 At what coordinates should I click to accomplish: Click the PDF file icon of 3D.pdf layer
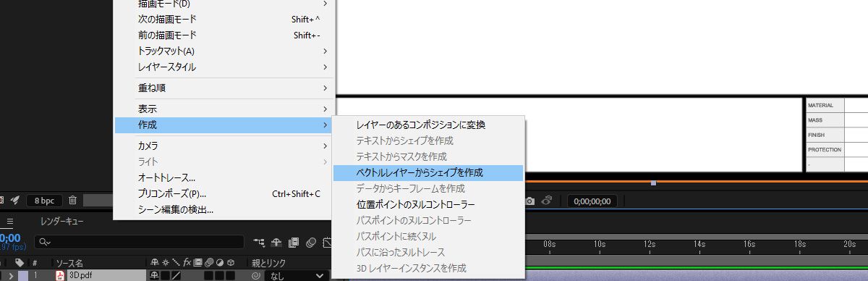[61, 276]
